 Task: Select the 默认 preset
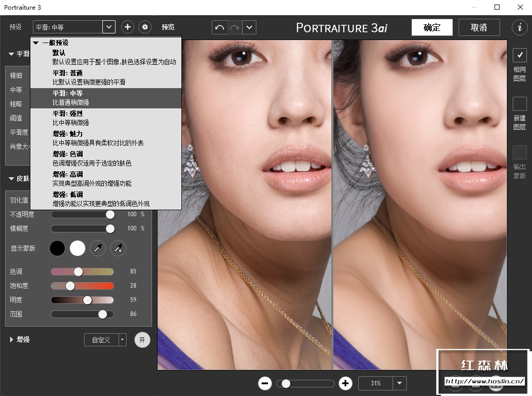106,58
